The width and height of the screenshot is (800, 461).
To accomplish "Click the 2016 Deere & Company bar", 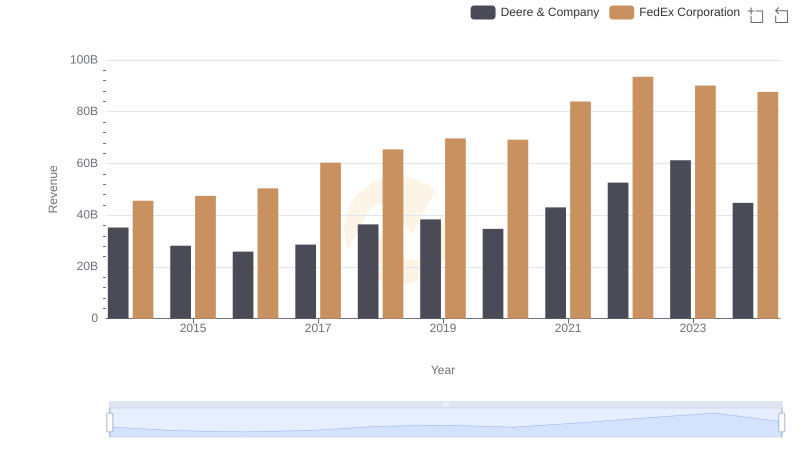I will [x=243, y=285].
